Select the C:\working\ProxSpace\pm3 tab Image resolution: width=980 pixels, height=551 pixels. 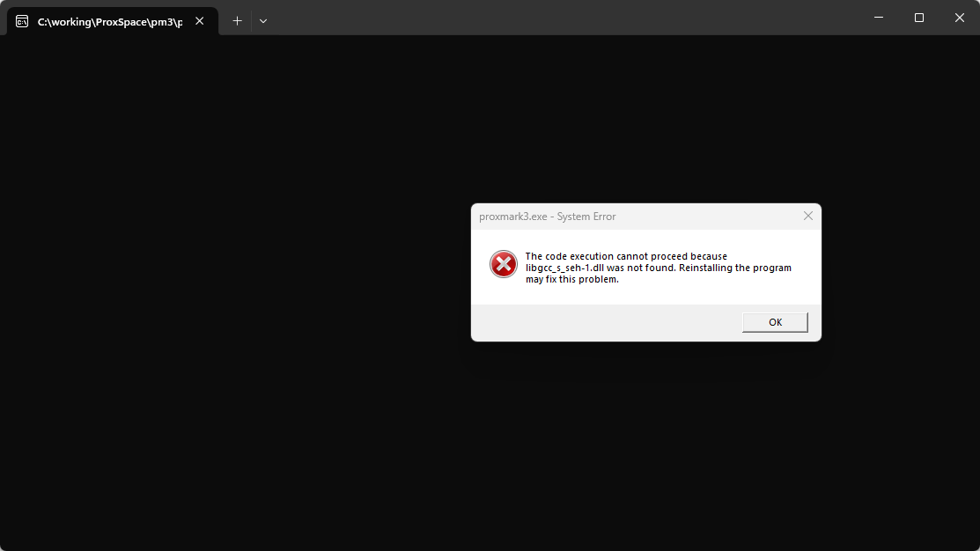(x=113, y=21)
